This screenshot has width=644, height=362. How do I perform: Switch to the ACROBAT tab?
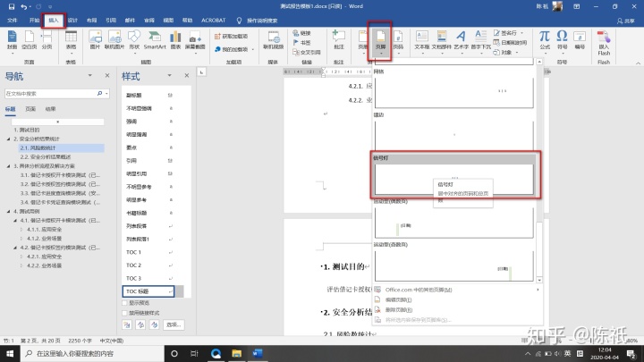[x=213, y=20]
